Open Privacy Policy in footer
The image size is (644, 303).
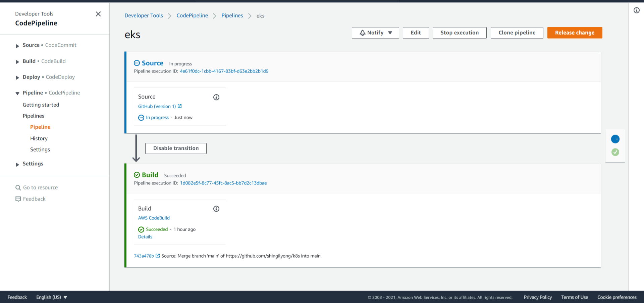coord(538,297)
